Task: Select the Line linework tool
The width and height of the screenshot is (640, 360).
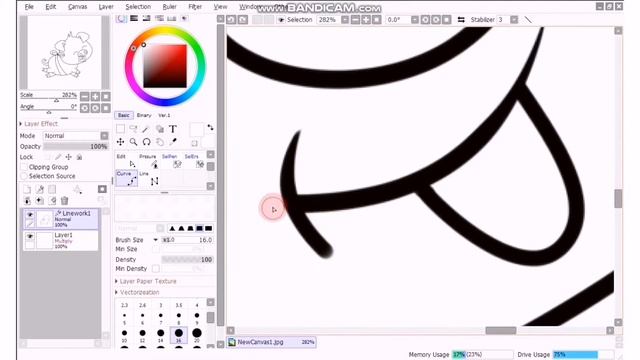Action: click(149, 179)
